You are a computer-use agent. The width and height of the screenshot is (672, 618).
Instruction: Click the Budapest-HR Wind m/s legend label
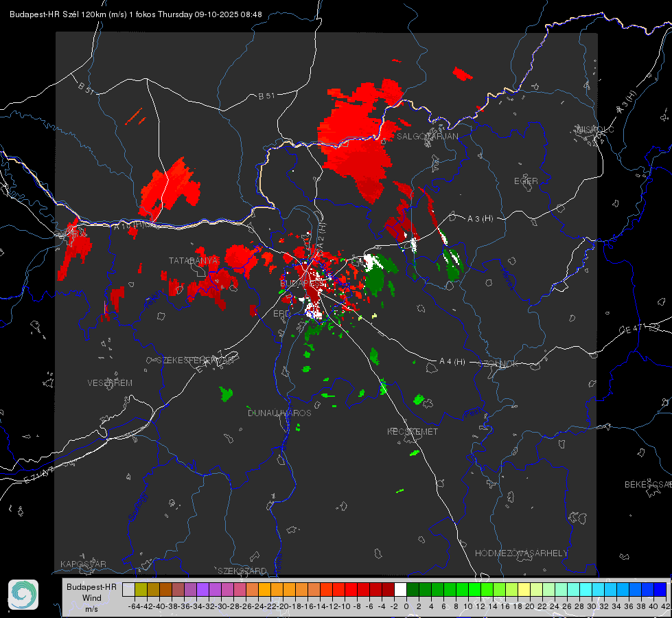(92, 598)
